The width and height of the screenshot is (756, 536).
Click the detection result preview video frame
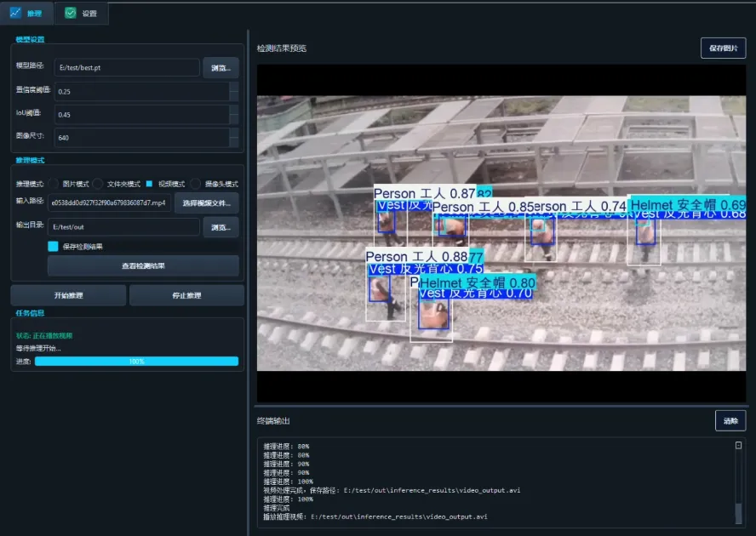pyautogui.click(x=501, y=233)
